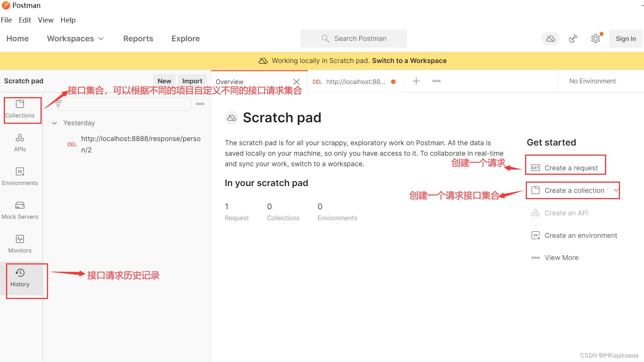This screenshot has height=362, width=644.
Task: Open the History sidebar panel
Action: [20, 278]
